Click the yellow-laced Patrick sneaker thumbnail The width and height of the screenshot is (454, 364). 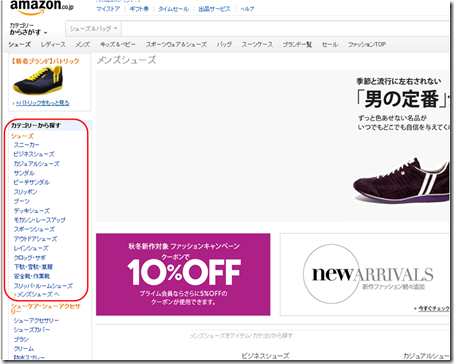point(38,80)
